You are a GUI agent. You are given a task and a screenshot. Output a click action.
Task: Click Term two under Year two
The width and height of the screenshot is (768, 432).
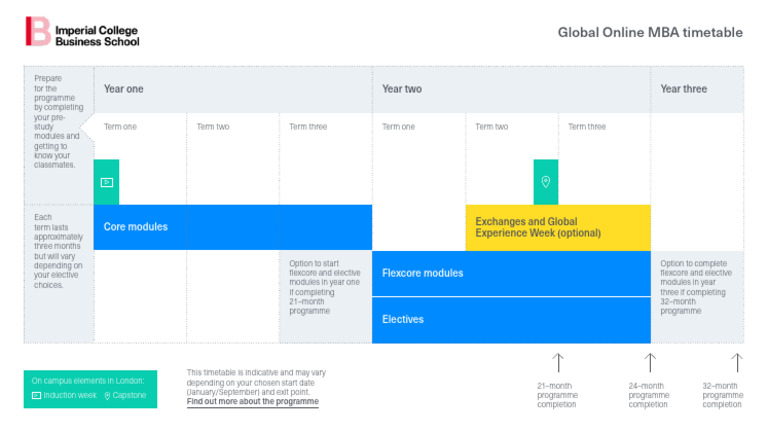point(491,127)
